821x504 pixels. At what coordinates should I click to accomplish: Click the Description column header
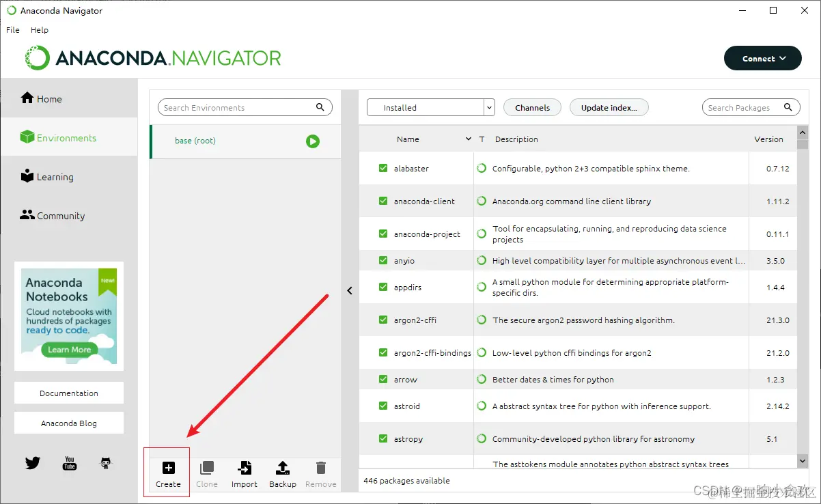pos(516,139)
